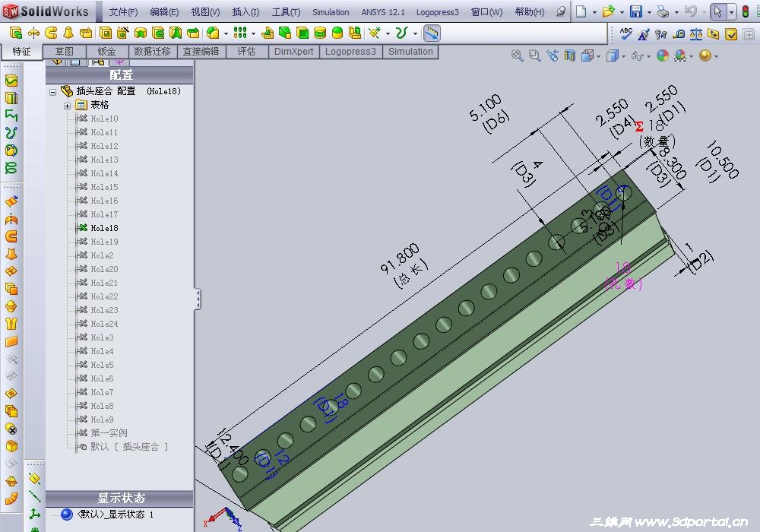
Task: Select the Hole18 configuration
Action: (x=104, y=228)
